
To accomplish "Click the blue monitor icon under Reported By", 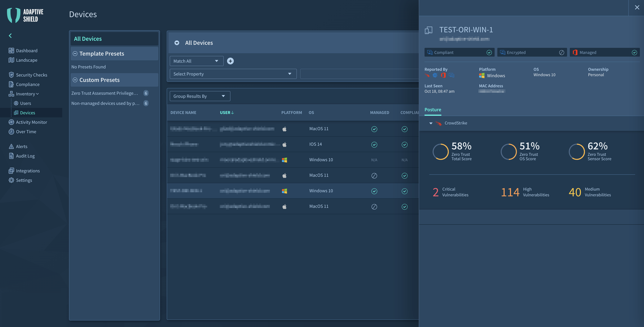I will click(451, 75).
